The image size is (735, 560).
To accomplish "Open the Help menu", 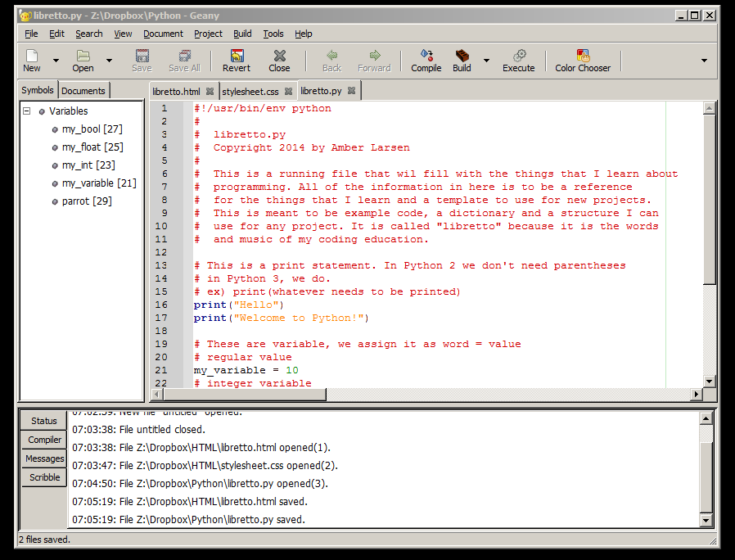I will pos(304,34).
